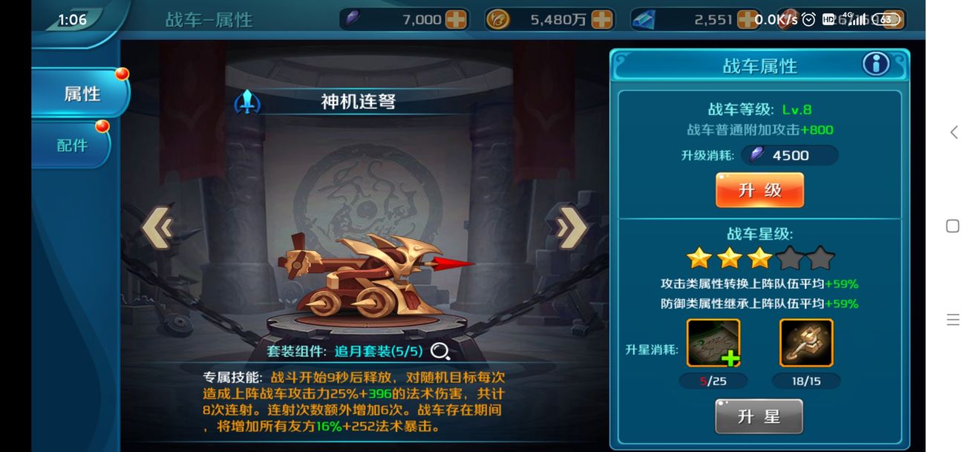Show the previous chariot with left chevron
980x452 pixels.
pyautogui.click(x=157, y=228)
